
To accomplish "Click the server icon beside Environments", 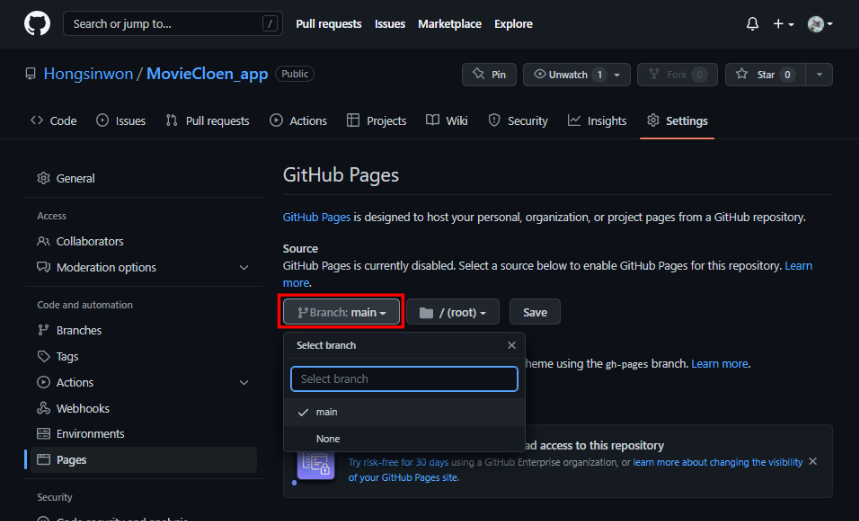I will click(43, 434).
